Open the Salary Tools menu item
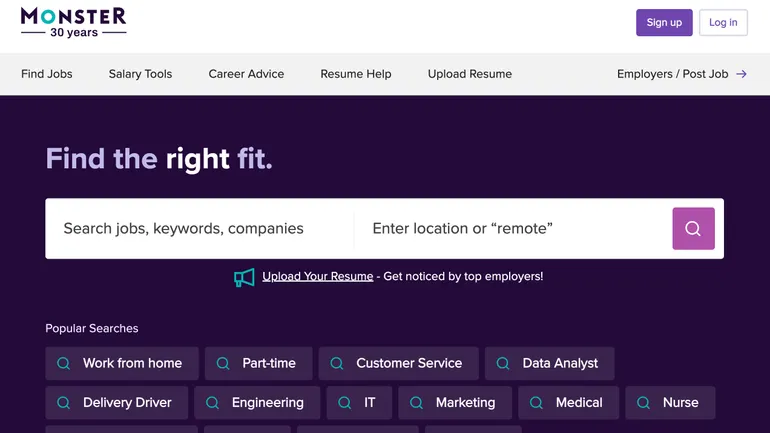Viewport: 770px width, 433px height. tap(140, 74)
